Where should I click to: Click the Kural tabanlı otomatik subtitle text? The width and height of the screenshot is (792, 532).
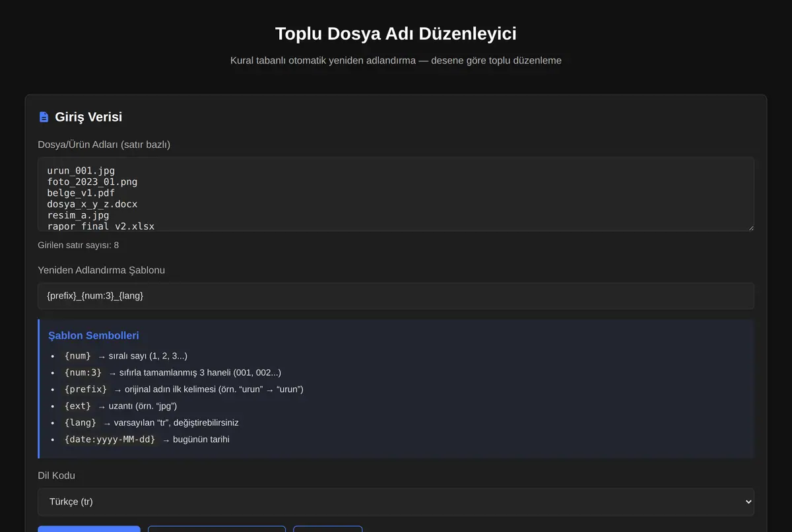(396, 61)
